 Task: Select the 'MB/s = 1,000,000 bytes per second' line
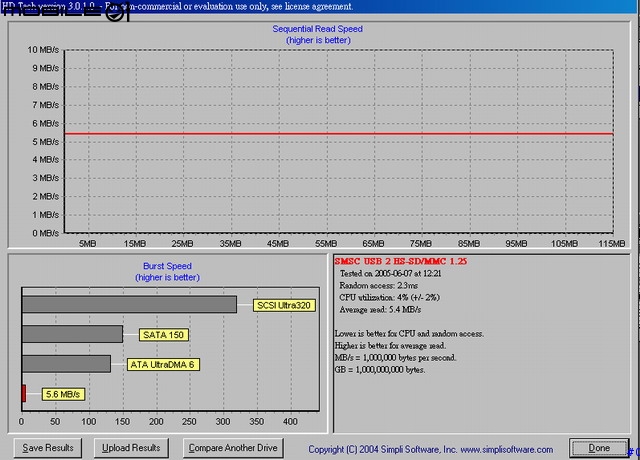pos(396,358)
